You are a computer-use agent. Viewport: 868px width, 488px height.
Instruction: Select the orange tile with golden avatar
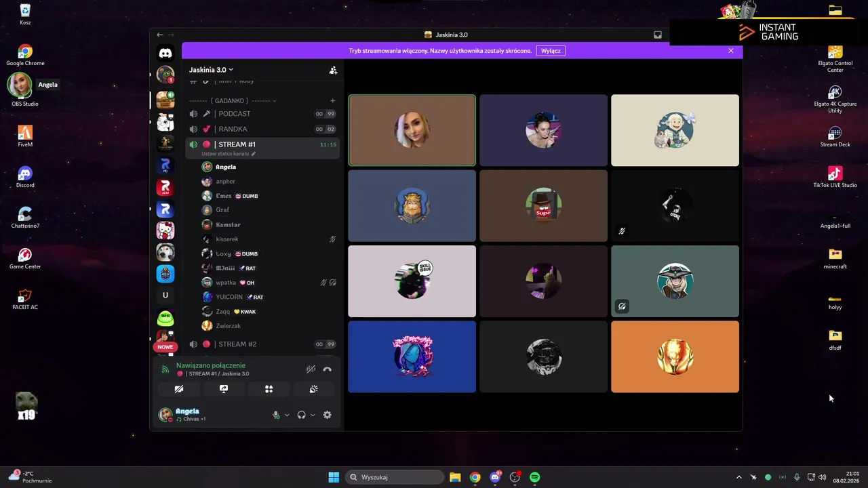pos(675,357)
